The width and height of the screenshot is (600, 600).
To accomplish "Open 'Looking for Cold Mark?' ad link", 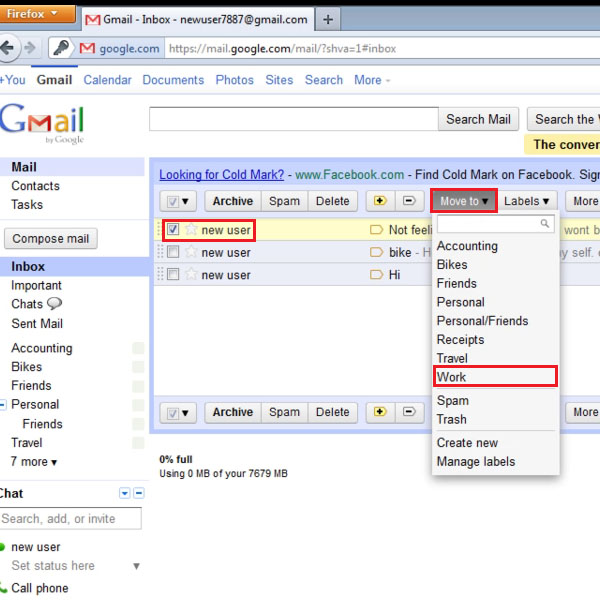I will tap(222, 174).
